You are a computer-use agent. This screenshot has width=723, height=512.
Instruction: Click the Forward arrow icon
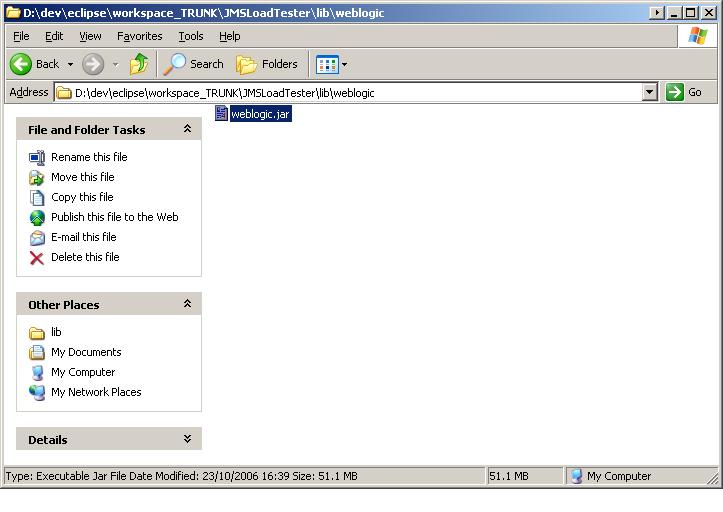click(93, 64)
